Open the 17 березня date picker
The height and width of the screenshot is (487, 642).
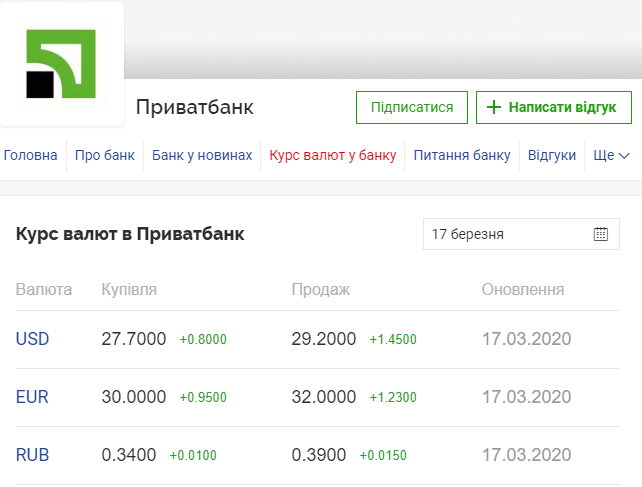point(510,234)
